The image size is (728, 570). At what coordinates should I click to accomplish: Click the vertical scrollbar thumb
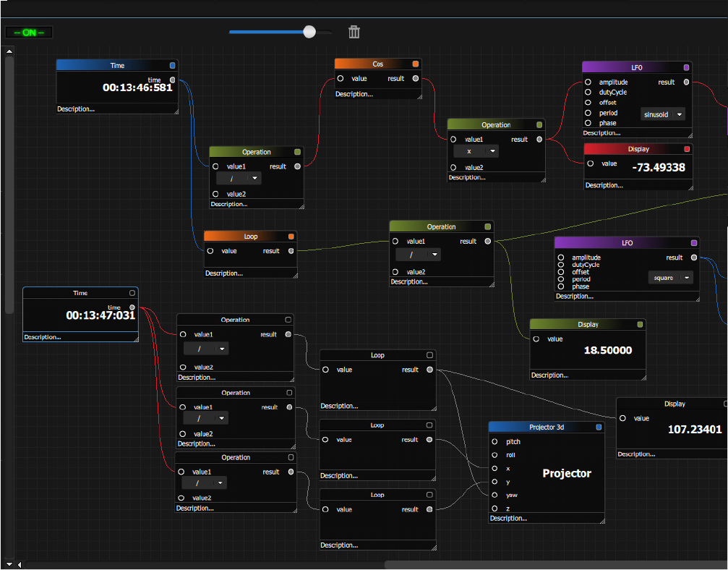(x=9, y=184)
